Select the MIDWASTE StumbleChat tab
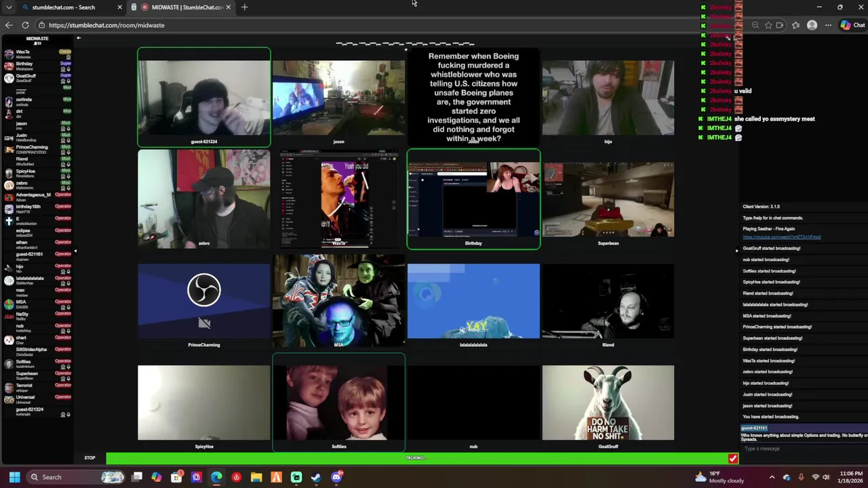This screenshot has height=488, width=868. point(180,7)
